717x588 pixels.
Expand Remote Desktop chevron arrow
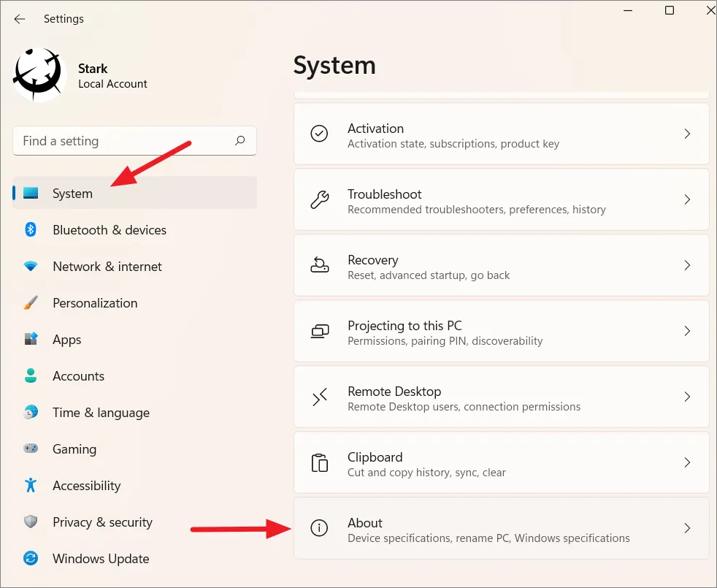point(687,397)
